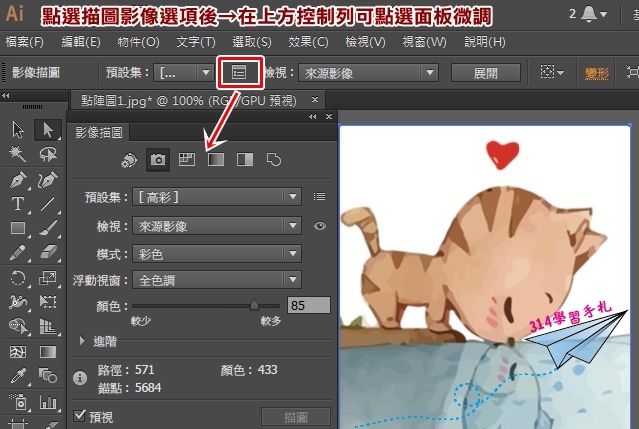Choose the Low Color preset icon

(x=187, y=159)
